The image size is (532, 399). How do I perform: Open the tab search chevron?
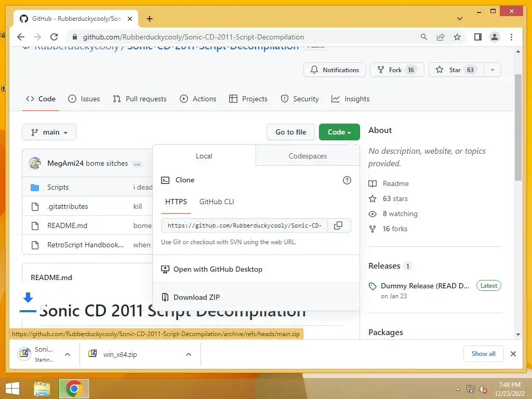pyautogui.click(x=460, y=19)
